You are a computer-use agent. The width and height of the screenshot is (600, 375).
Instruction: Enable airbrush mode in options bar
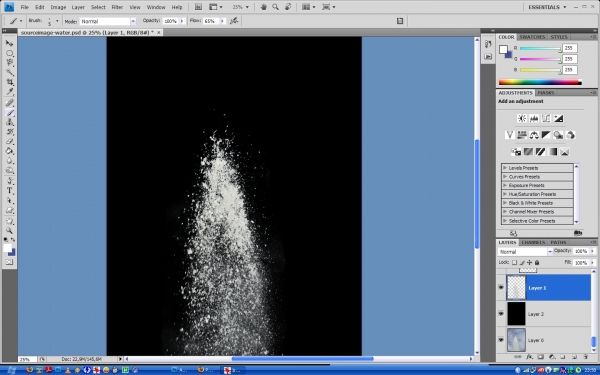click(234, 21)
